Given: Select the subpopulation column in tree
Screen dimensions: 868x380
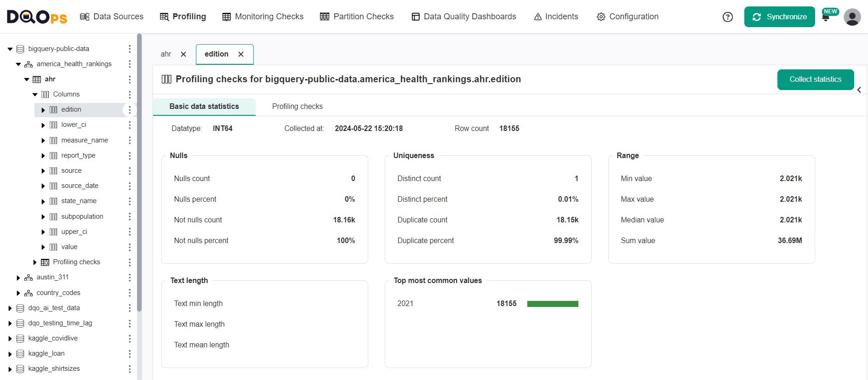Looking at the screenshot, I should click(82, 216).
